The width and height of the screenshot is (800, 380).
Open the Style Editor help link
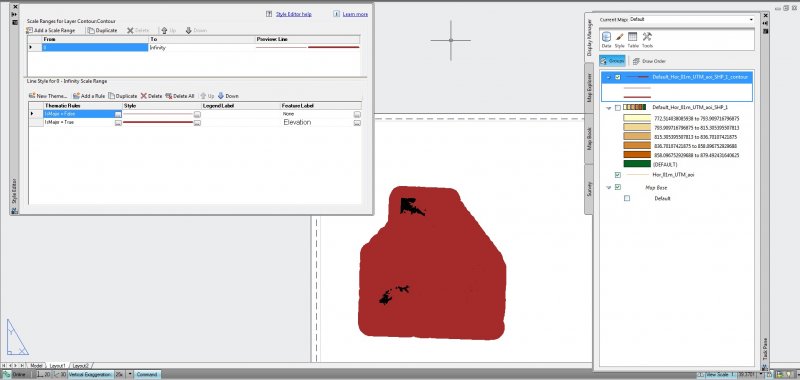pos(293,14)
